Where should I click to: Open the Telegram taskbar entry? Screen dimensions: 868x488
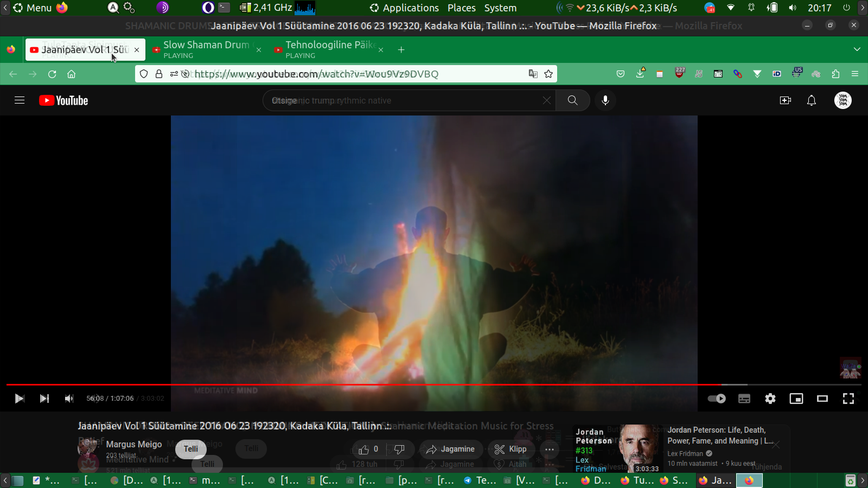point(480,480)
